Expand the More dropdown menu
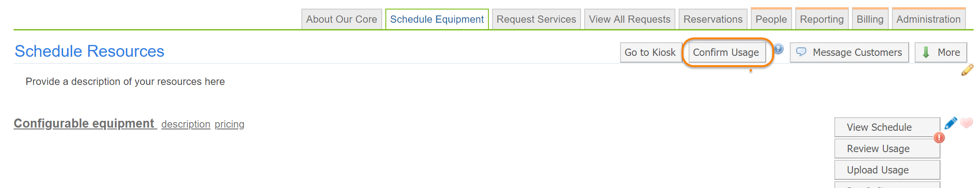 click(x=941, y=53)
